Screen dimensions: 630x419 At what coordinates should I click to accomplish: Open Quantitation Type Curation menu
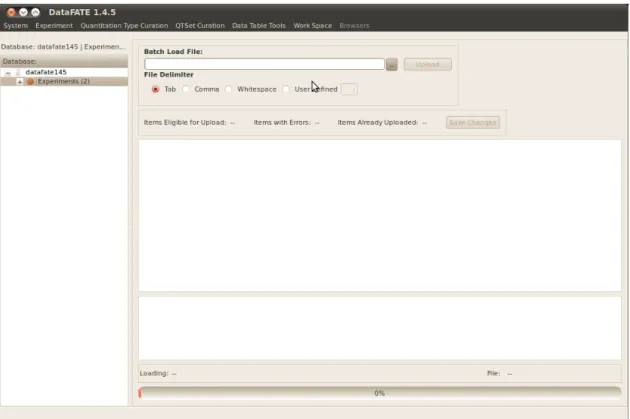[x=124, y=25]
